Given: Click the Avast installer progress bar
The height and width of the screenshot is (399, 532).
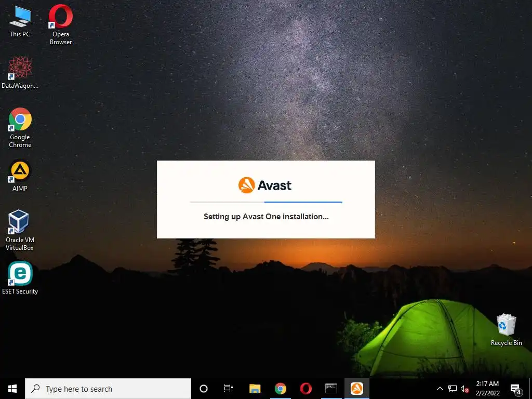Looking at the screenshot, I should 266,202.
